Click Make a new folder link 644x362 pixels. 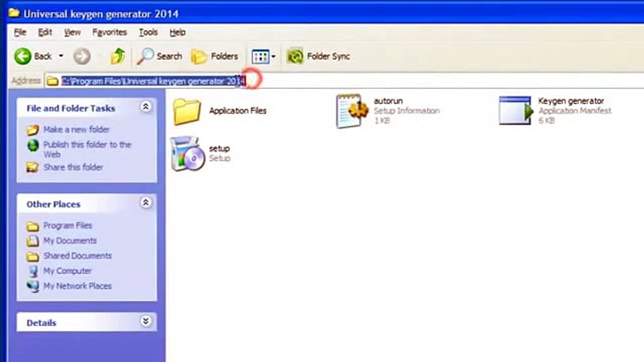pyautogui.click(x=76, y=130)
